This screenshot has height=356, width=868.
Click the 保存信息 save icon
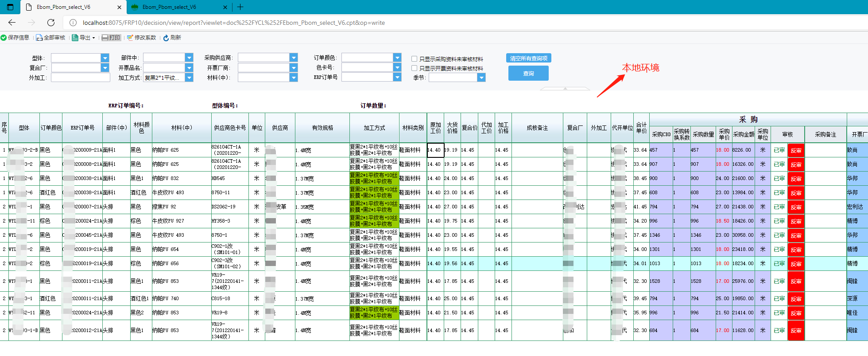point(4,38)
